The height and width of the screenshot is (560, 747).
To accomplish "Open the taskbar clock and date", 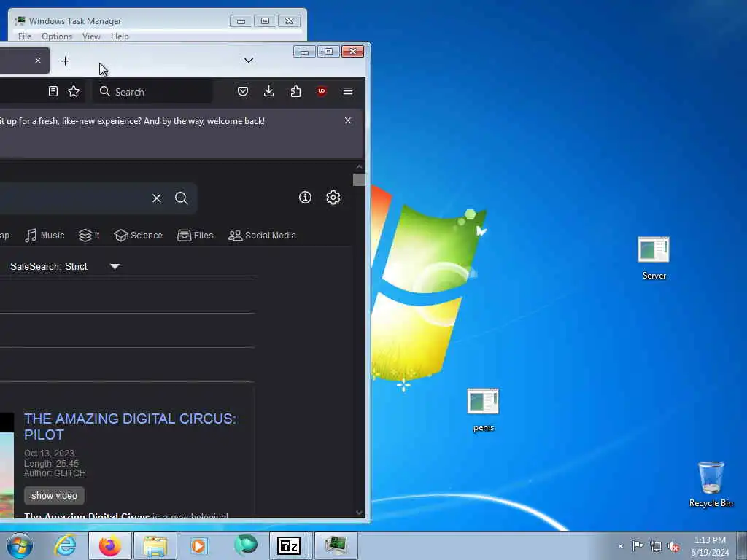I will (710, 546).
